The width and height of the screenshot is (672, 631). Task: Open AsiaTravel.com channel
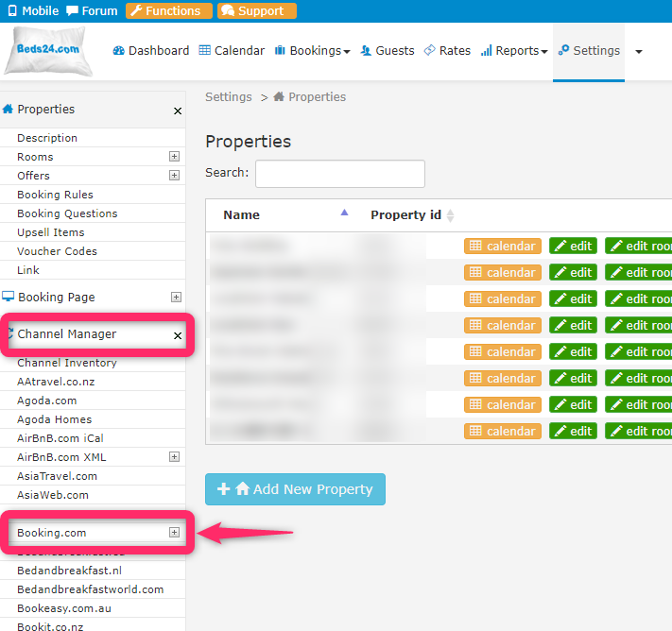tap(57, 476)
